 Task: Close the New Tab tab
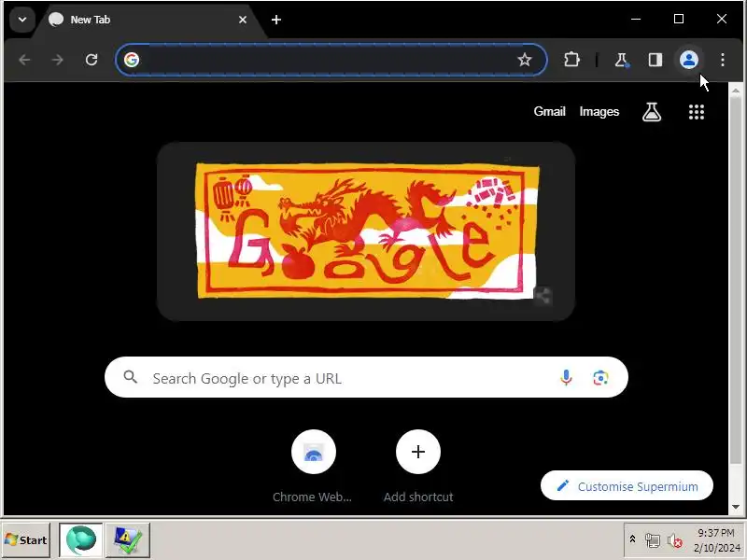point(243,20)
